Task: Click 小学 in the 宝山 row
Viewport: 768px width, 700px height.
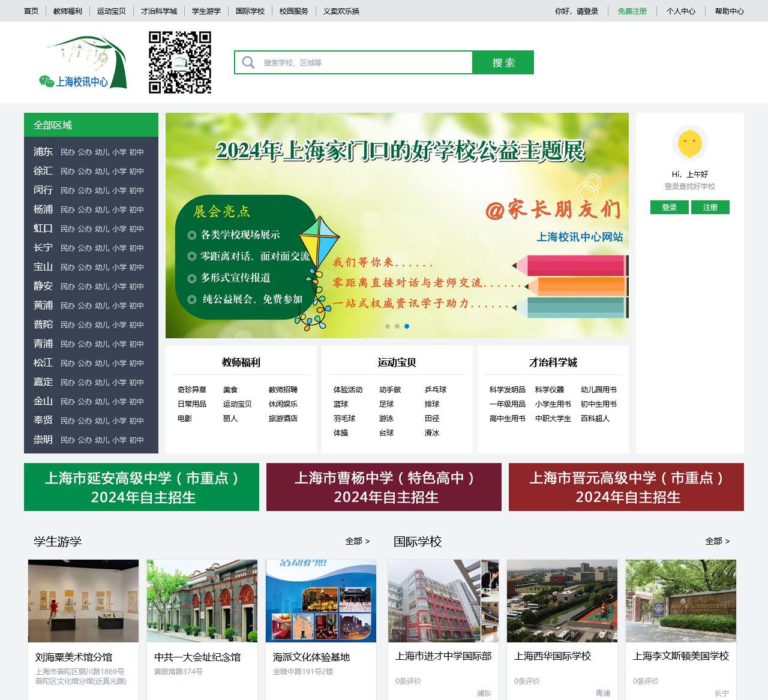Action: click(119, 268)
